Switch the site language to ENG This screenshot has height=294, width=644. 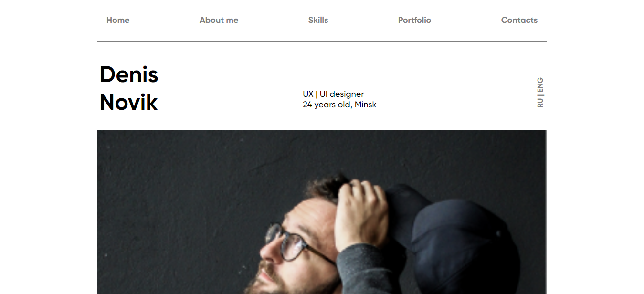click(x=540, y=84)
